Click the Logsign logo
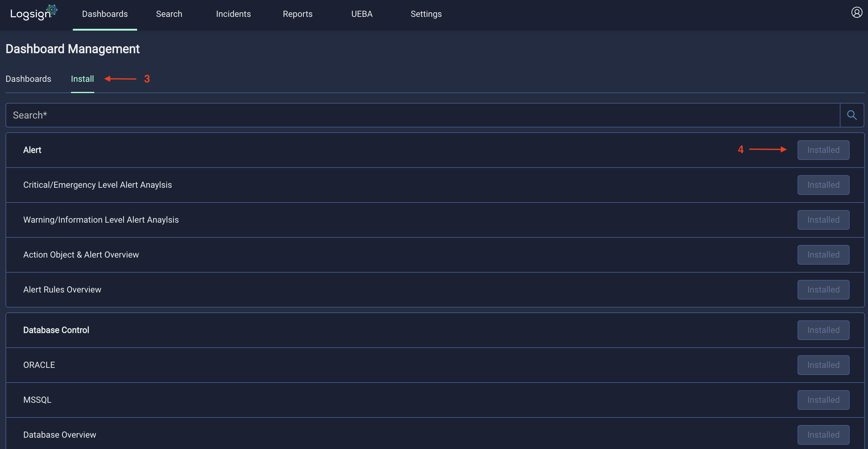This screenshot has width=868, height=449. tap(34, 13)
